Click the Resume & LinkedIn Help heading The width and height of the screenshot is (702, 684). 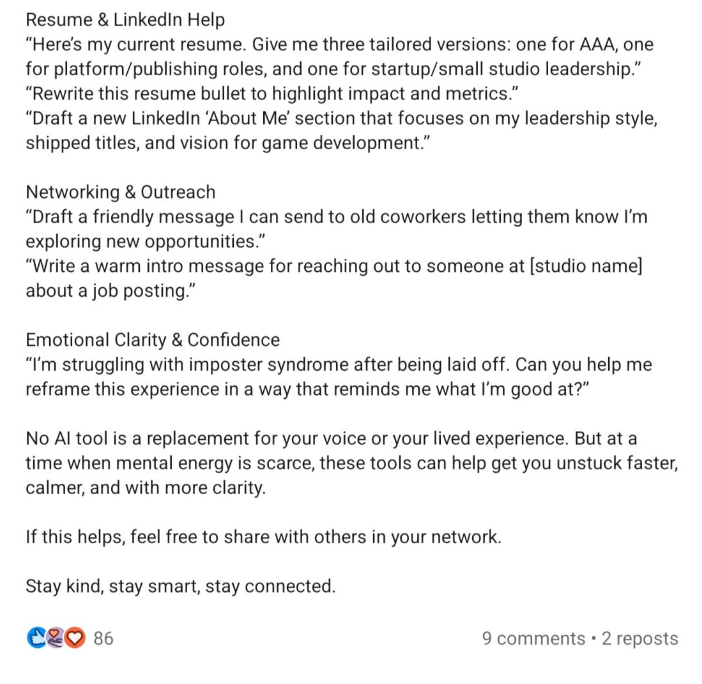click(x=125, y=20)
